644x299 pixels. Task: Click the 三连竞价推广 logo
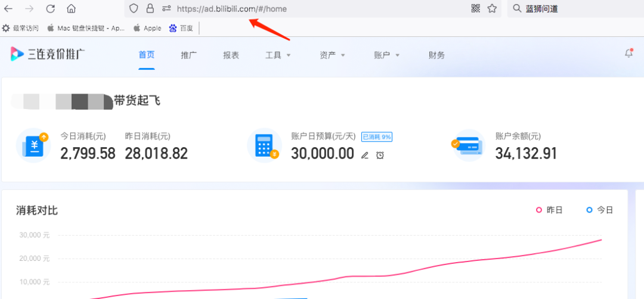pyautogui.click(x=48, y=55)
